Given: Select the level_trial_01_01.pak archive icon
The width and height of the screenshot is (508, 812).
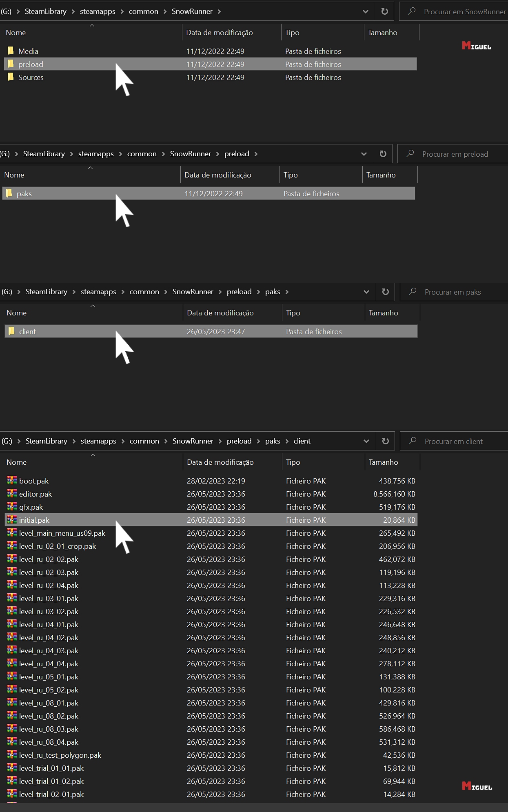Looking at the screenshot, I should 12,768.
